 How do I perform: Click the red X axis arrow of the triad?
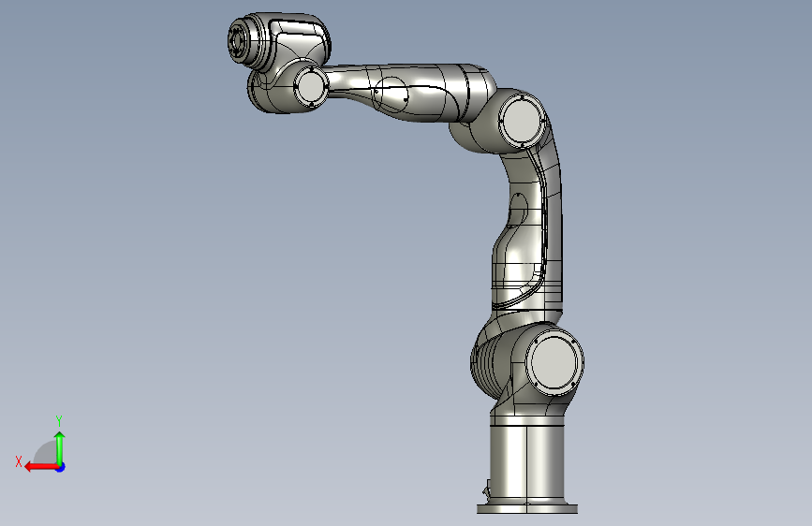tap(41, 467)
